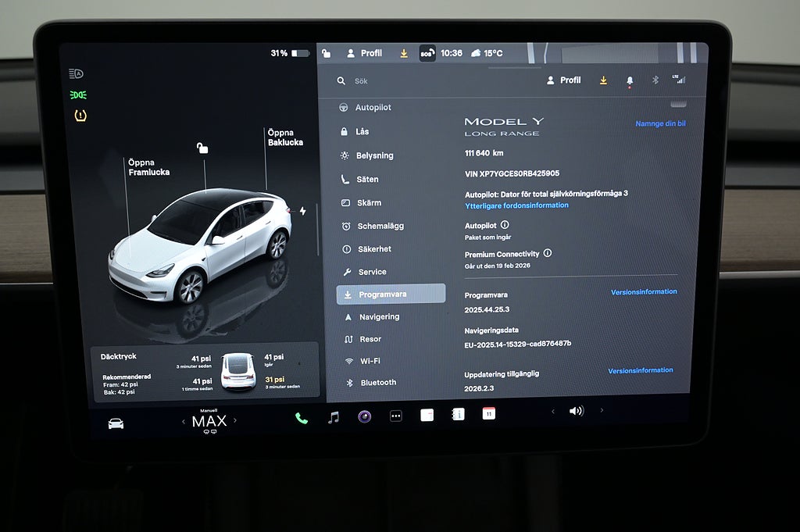Raise volume with right arrow beside speaker

602,410
